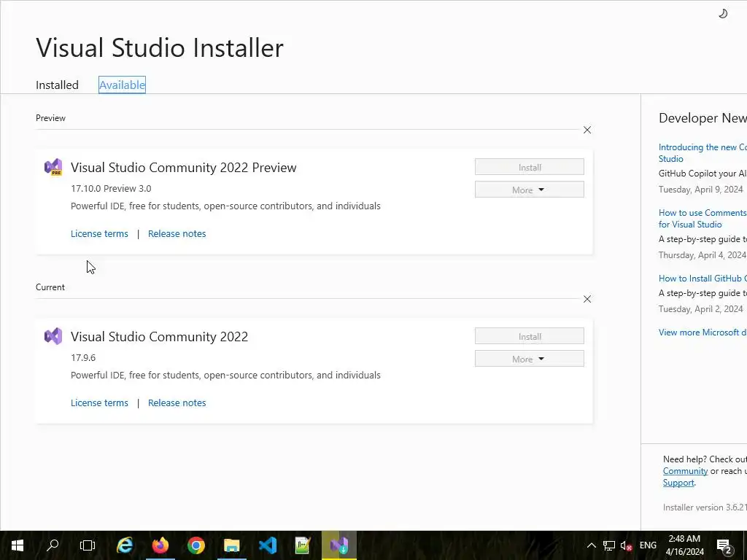Click the 'Tuesday, April 2, 2024' news date

click(x=700, y=308)
